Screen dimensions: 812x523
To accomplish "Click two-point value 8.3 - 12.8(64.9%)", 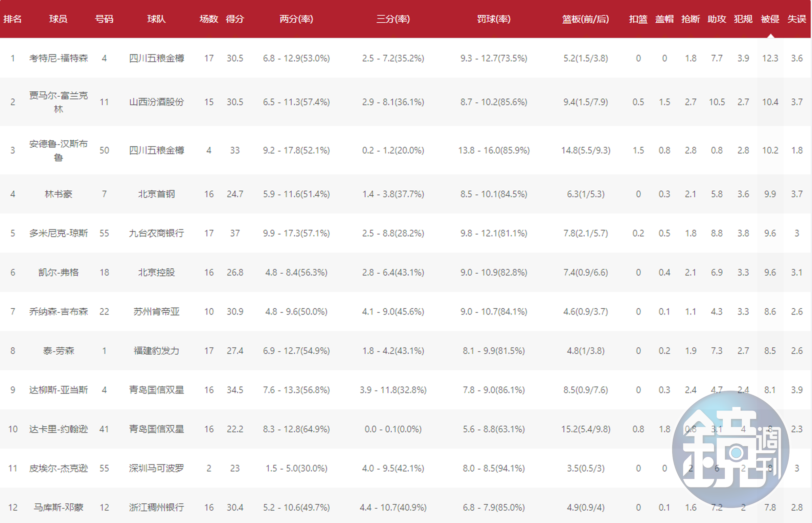I will coord(296,429).
